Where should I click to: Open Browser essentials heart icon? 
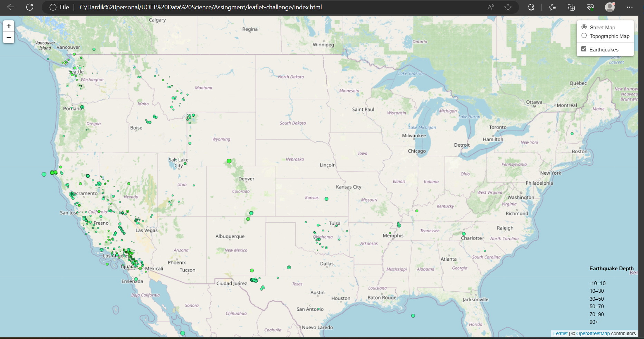(590, 7)
